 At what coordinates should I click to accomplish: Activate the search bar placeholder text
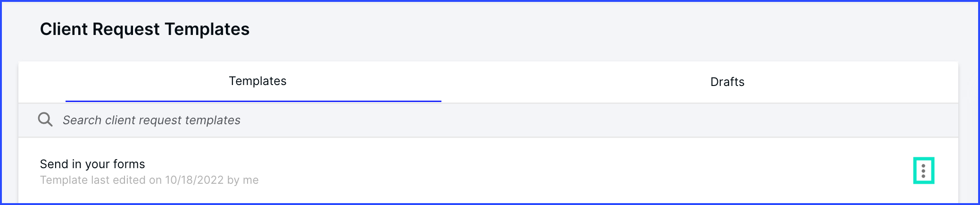151,120
